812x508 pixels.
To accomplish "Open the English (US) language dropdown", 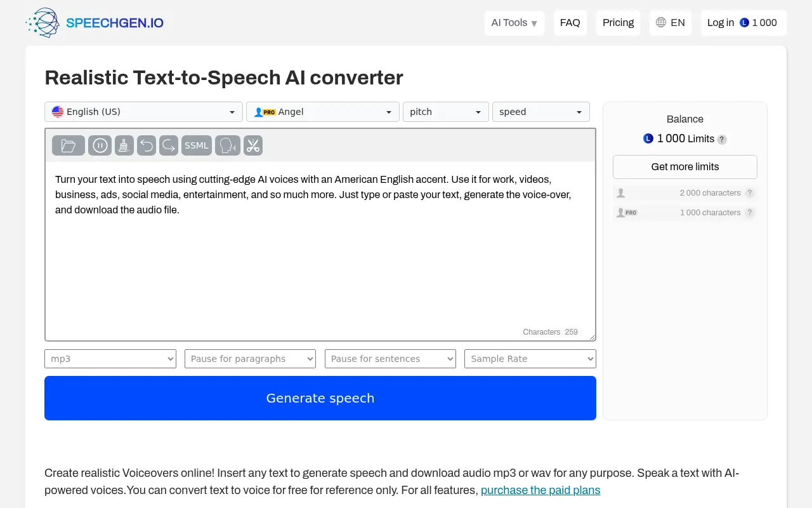I will click(x=143, y=111).
